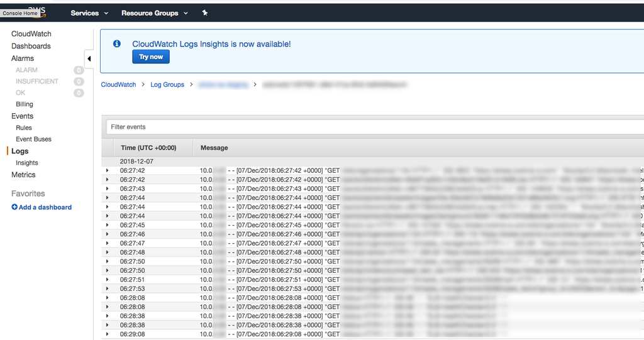Follow the Log Groups breadcrumb link

click(167, 85)
